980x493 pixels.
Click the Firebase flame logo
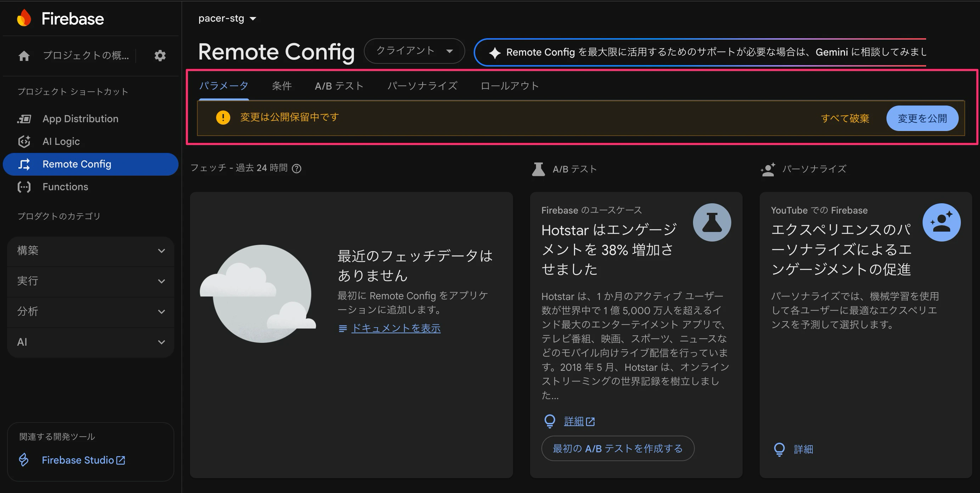(24, 18)
